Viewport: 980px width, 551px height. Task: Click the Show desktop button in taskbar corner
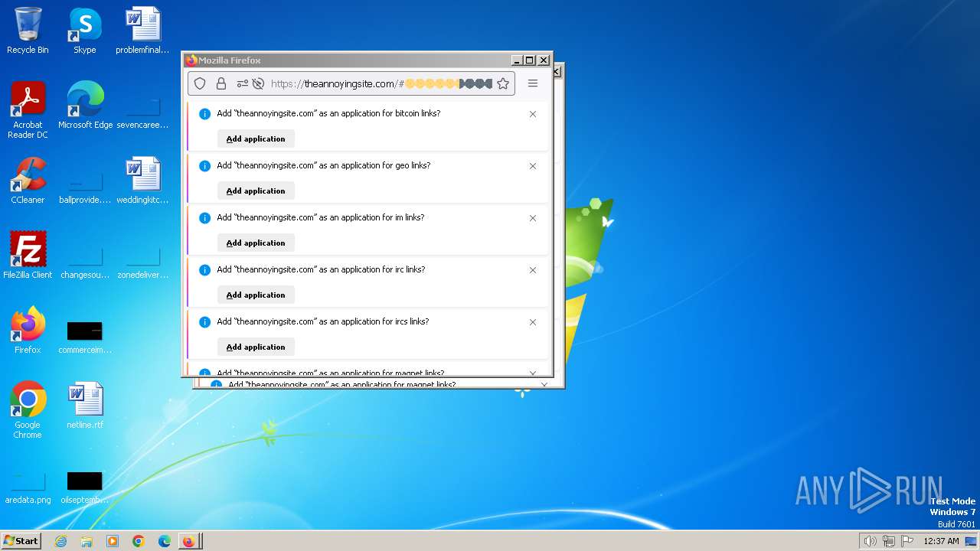click(x=972, y=541)
